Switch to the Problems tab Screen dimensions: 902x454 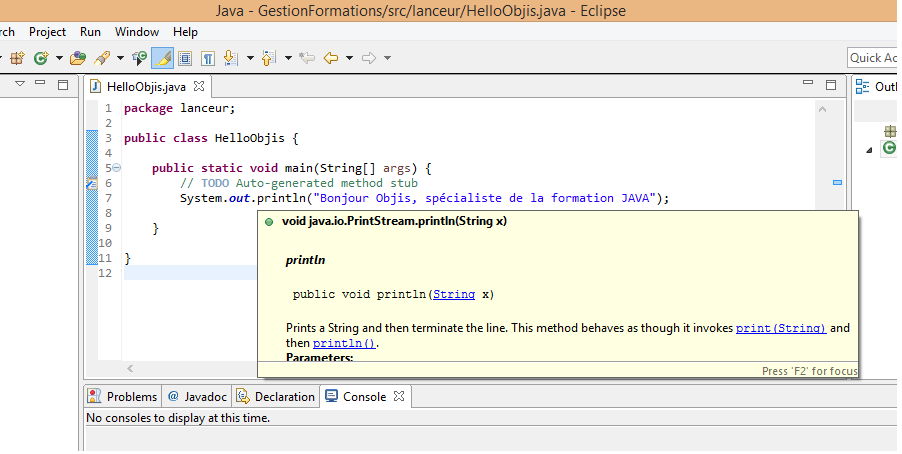122,396
